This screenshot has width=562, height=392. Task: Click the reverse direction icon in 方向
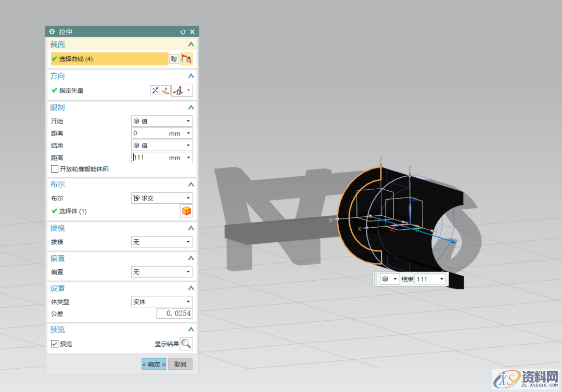click(x=155, y=90)
